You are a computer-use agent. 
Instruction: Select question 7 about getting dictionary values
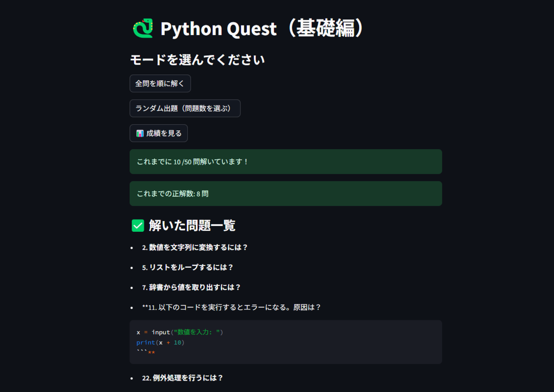(191, 287)
